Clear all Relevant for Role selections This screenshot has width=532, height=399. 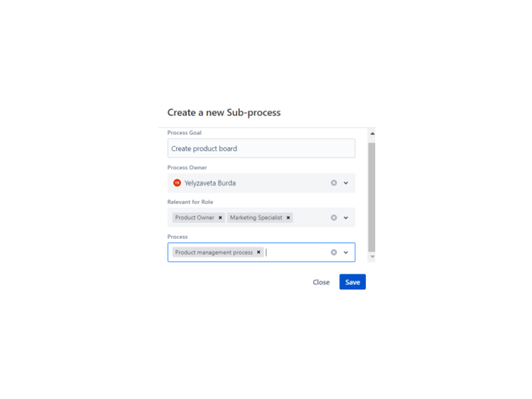pos(334,218)
